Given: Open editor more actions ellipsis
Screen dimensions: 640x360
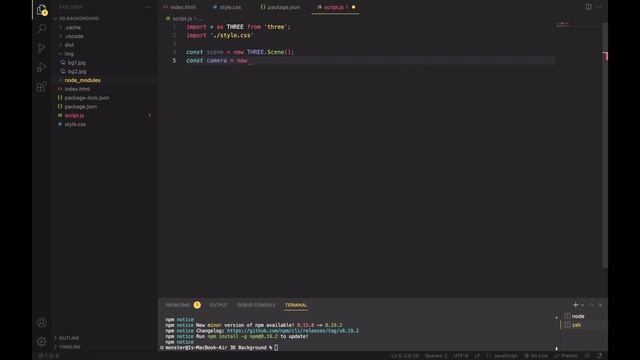Looking at the screenshot, I should click(x=599, y=7).
